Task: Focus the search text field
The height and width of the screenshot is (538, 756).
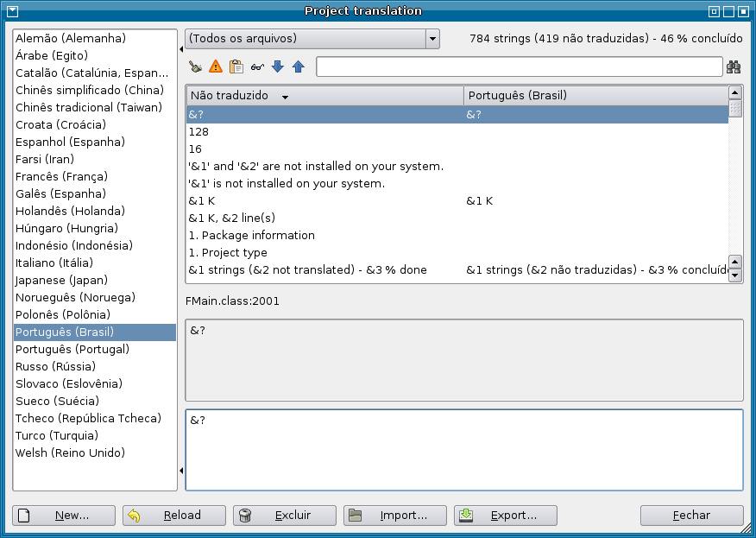Action: click(520, 66)
